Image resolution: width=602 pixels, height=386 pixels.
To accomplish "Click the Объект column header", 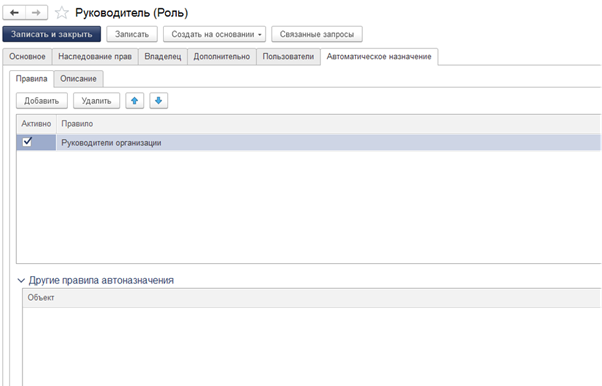I will (311, 298).
